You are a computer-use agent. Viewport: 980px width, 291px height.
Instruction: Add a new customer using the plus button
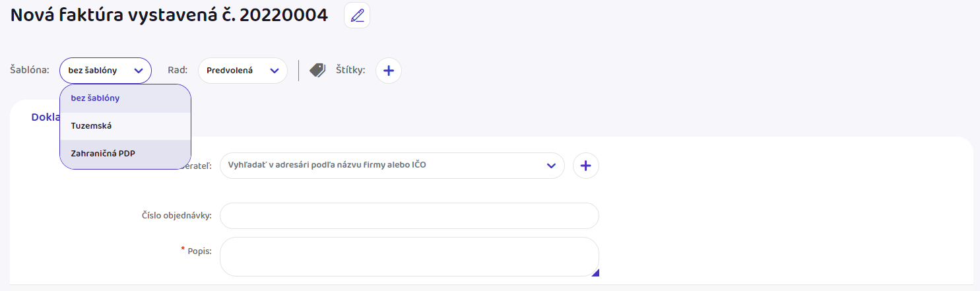coord(586,166)
